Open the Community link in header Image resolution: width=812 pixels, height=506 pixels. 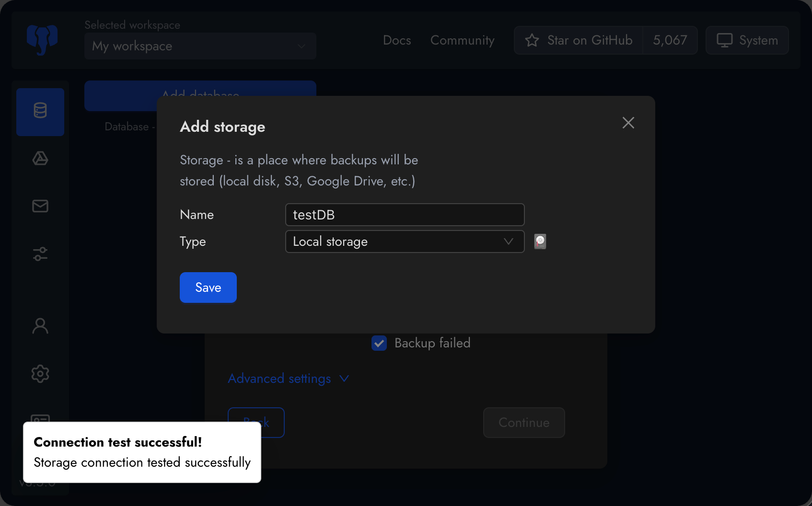tap(462, 40)
